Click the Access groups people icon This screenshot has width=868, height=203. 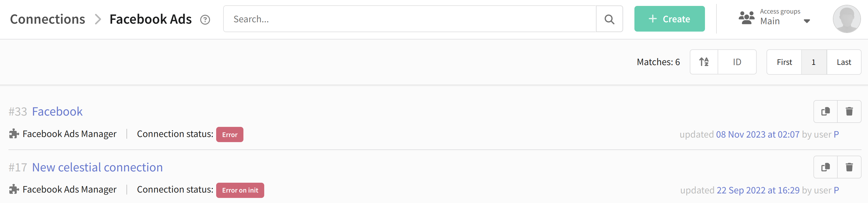click(x=746, y=17)
